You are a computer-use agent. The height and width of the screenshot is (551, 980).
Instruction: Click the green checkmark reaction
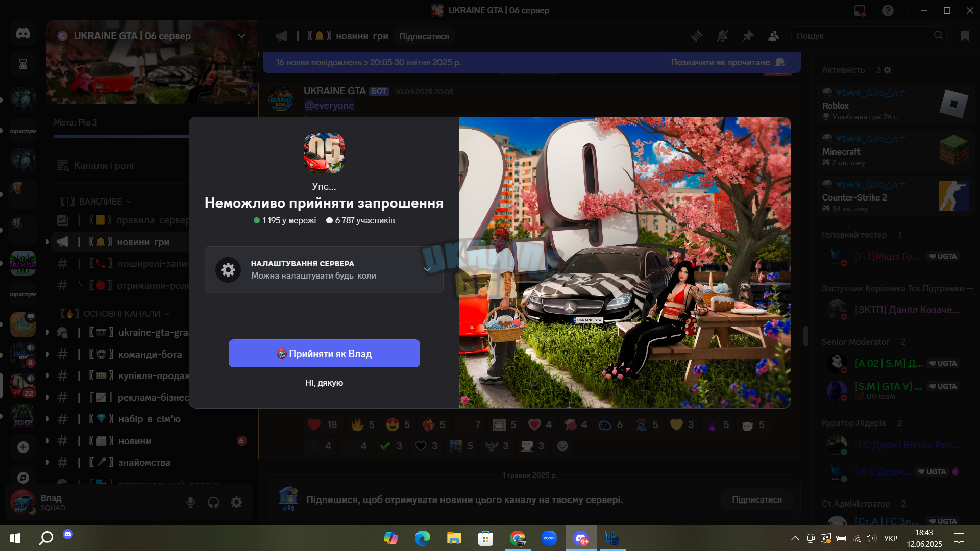coord(391,446)
